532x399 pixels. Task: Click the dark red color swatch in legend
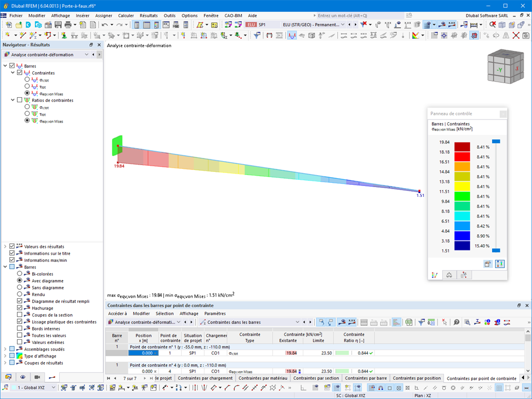pos(462,147)
